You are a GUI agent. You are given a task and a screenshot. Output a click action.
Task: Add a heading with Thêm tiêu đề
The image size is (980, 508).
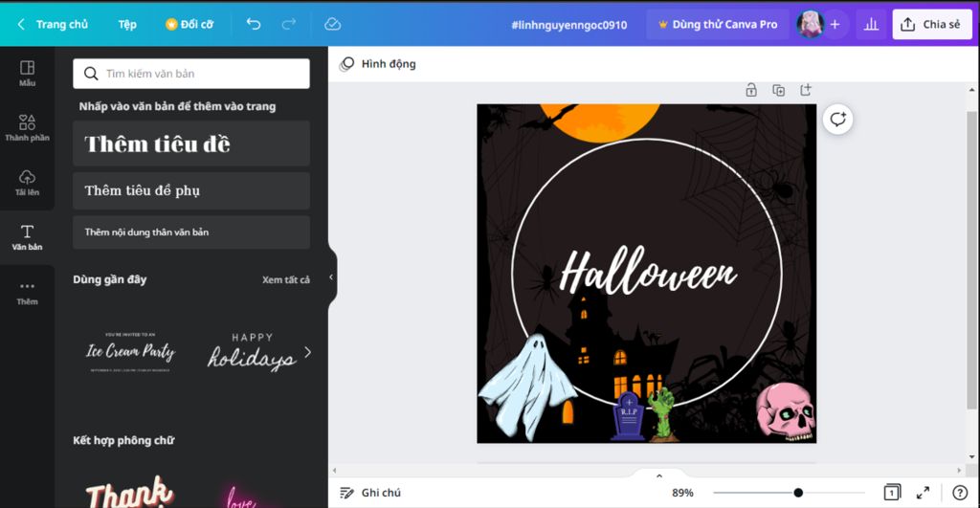click(x=191, y=144)
